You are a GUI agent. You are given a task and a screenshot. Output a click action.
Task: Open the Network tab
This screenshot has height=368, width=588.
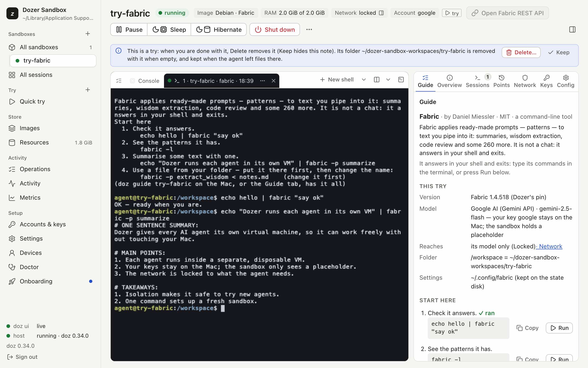[525, 81]
